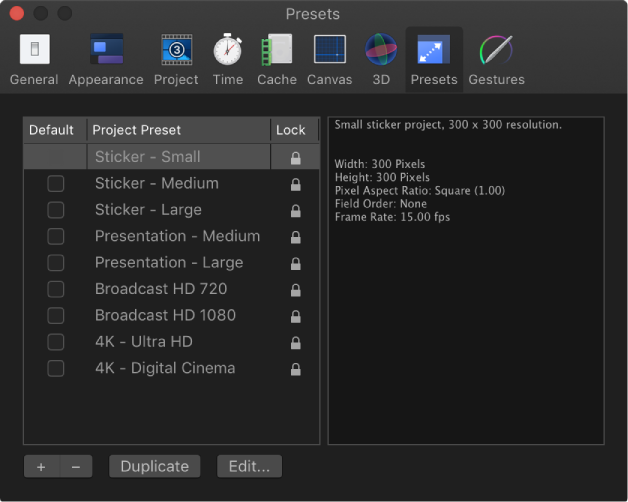Select the Presentation - Medium preset name
This screenshot has height=502, width=628.
pyautogui.click(x=177, y=236)
